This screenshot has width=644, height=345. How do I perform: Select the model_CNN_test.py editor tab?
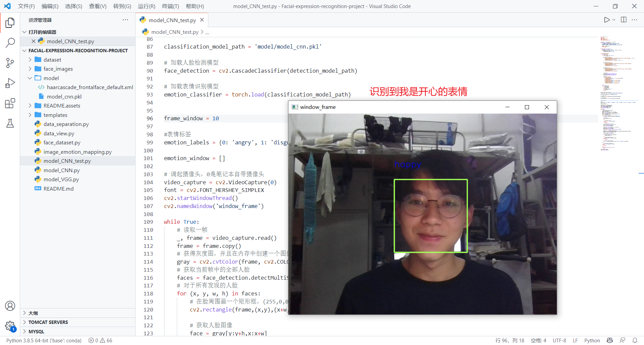coord(172,20)
